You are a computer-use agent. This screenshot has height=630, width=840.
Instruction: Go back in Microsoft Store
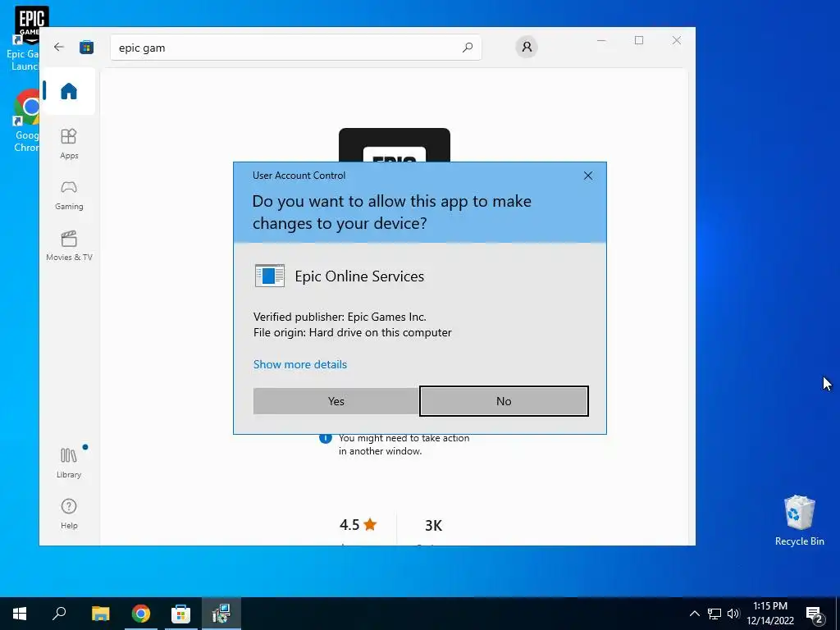(59, 47)
